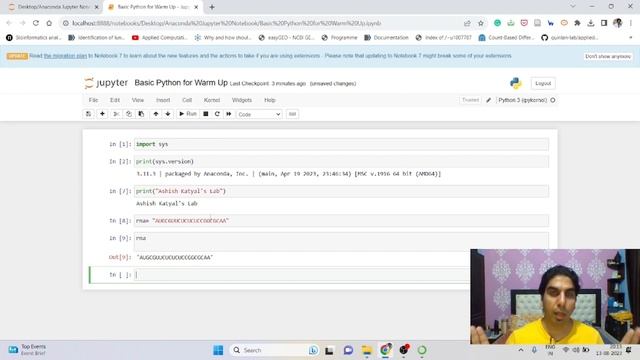Image resolution: width=640 pixels, height=360 pixels.
Task: Copy selected cells icon in the toolbar
Action: pyautogui.click(x=129, y=114)
